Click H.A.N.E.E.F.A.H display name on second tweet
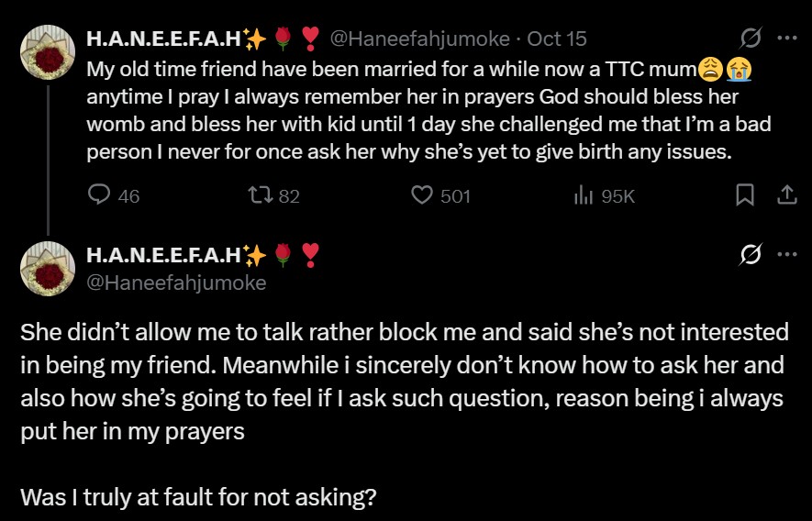The width and height of the screenshot is (812, 521). tap(163, 254)
